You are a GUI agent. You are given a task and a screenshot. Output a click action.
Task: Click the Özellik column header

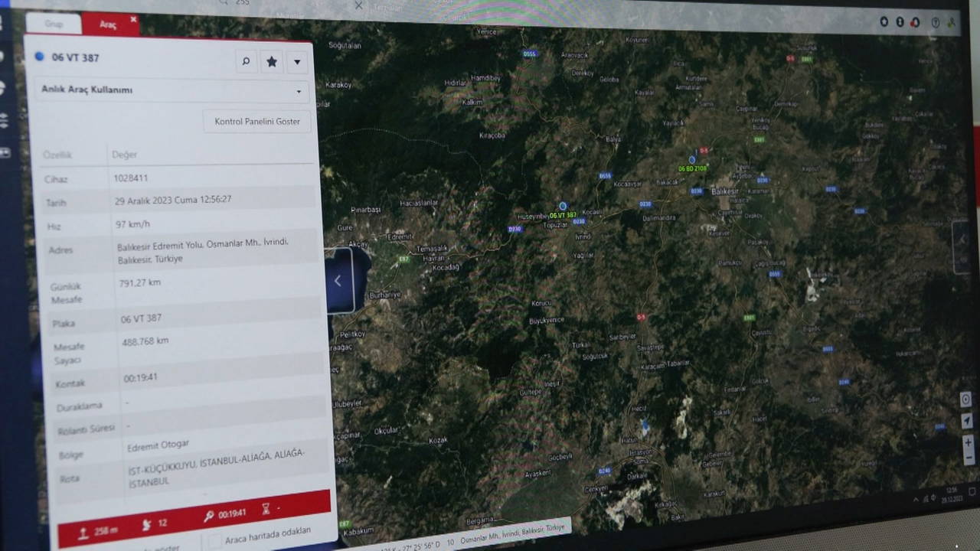pos(57,155)
